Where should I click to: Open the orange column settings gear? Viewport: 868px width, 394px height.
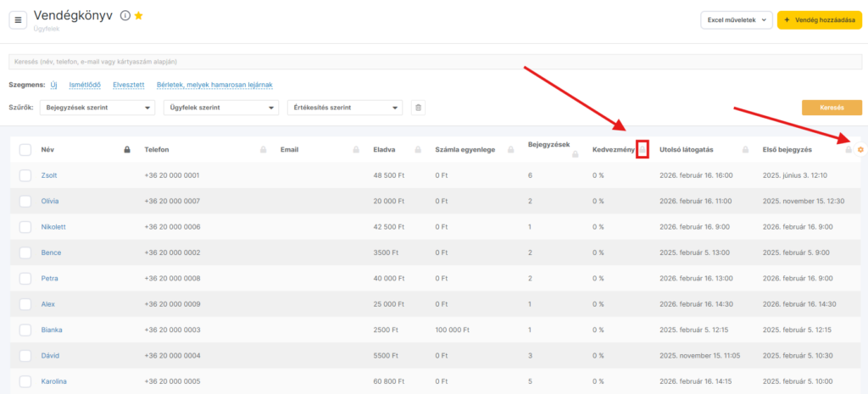(x=860, y=150)
